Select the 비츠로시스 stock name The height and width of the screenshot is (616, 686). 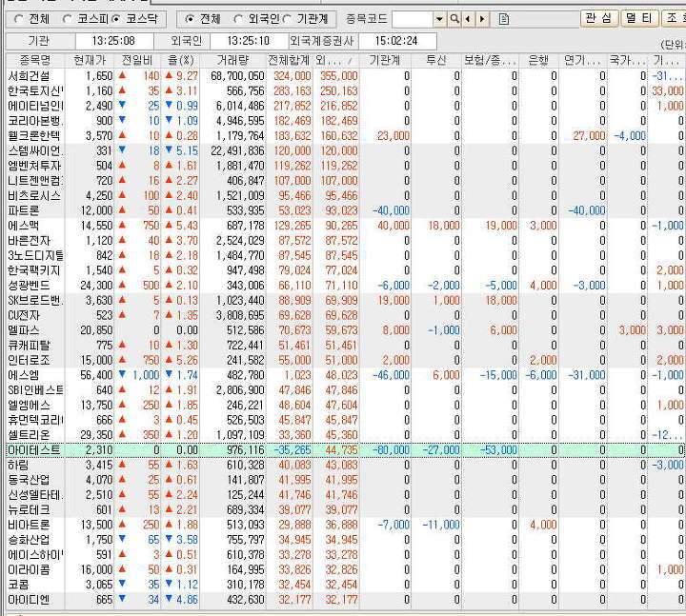[x=34, y=195]
